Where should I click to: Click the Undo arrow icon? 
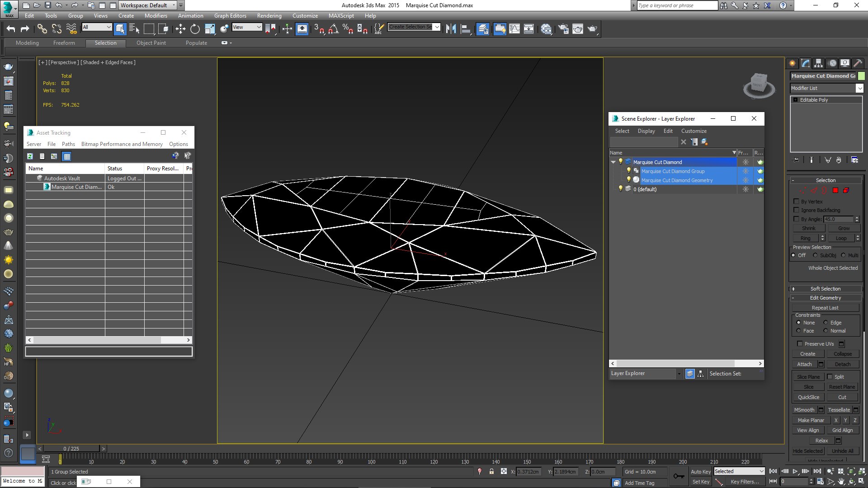pos(11,29)
